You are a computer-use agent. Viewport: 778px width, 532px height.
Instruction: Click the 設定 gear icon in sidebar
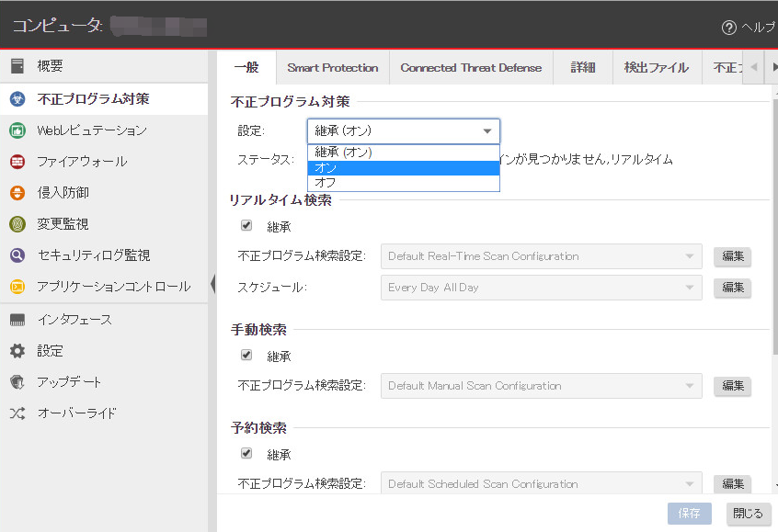coord(17,351)
